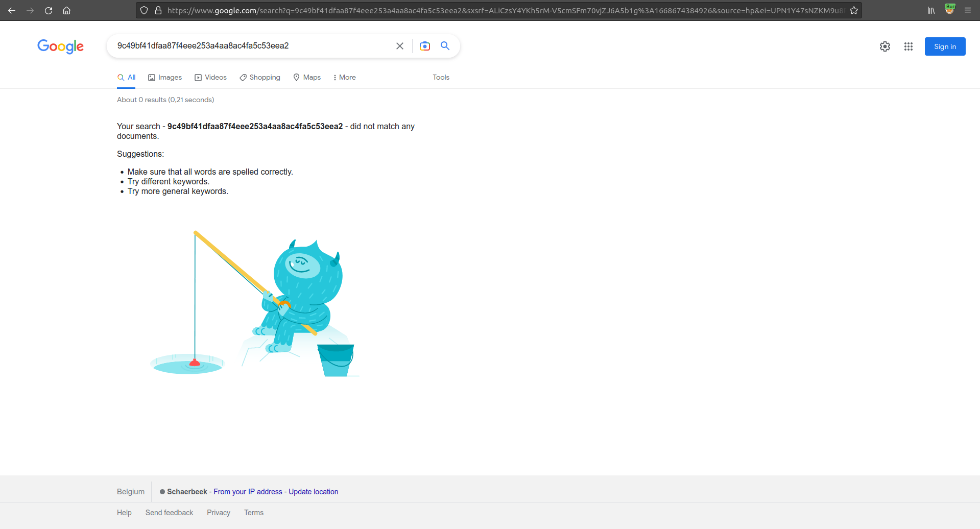
Task: Click the Update location link
Action: tap(314, 492)
